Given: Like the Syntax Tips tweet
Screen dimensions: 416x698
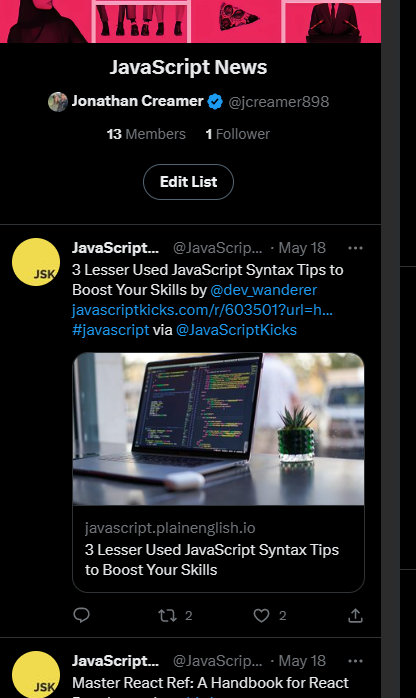Looking at the screenshot, I should (x=262, y=616).
